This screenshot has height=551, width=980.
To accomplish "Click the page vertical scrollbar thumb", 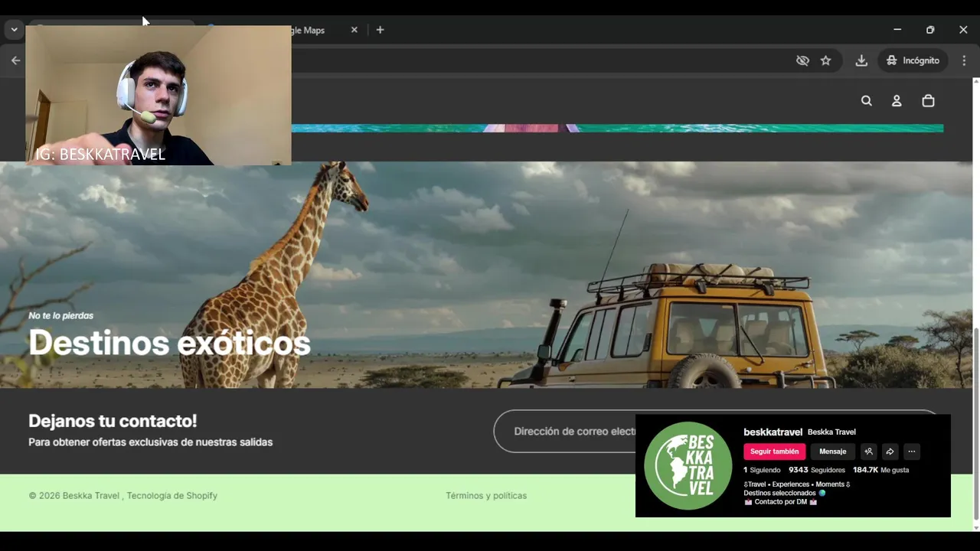I will tap(976, 422).
